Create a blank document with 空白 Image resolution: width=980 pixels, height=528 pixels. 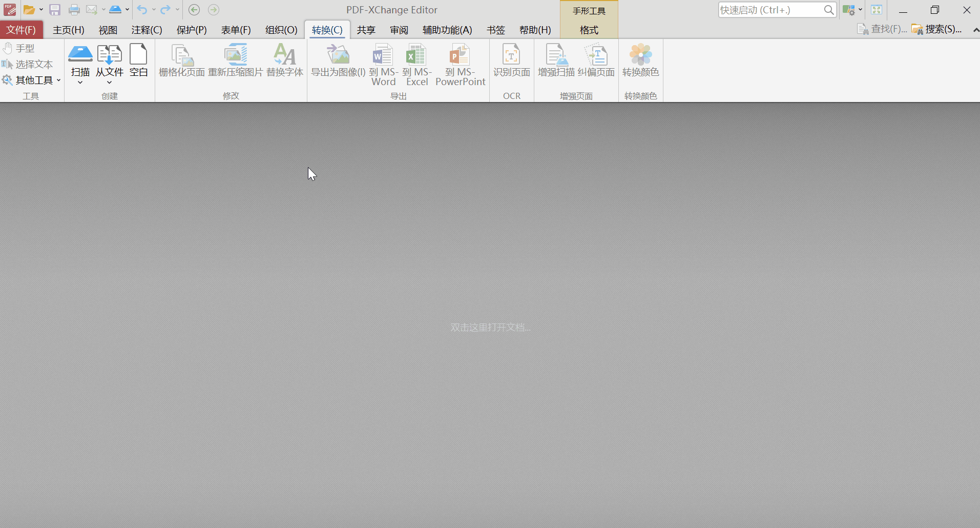pos(139,60)
